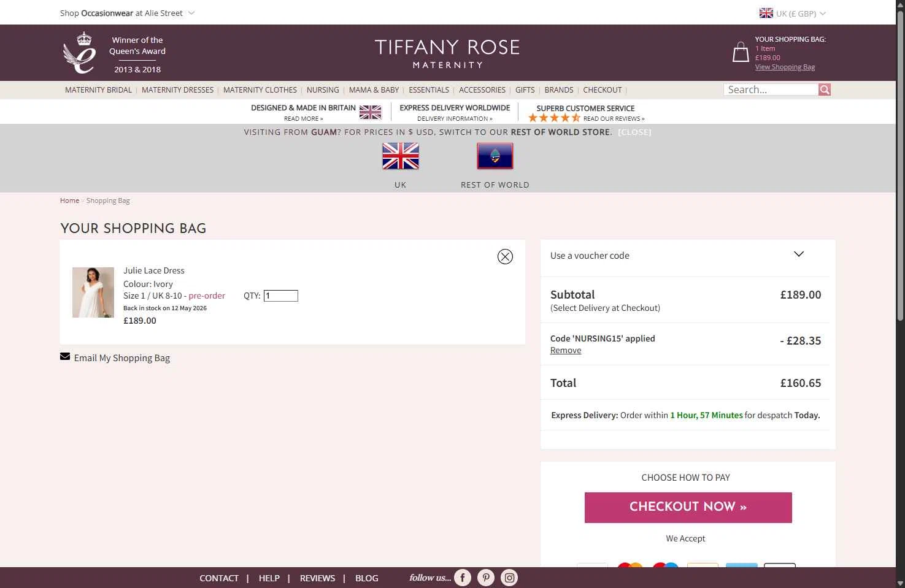Viewport: 905px width, 588px height.
Task: Click View Shopping Bag link
Action: 785,67
